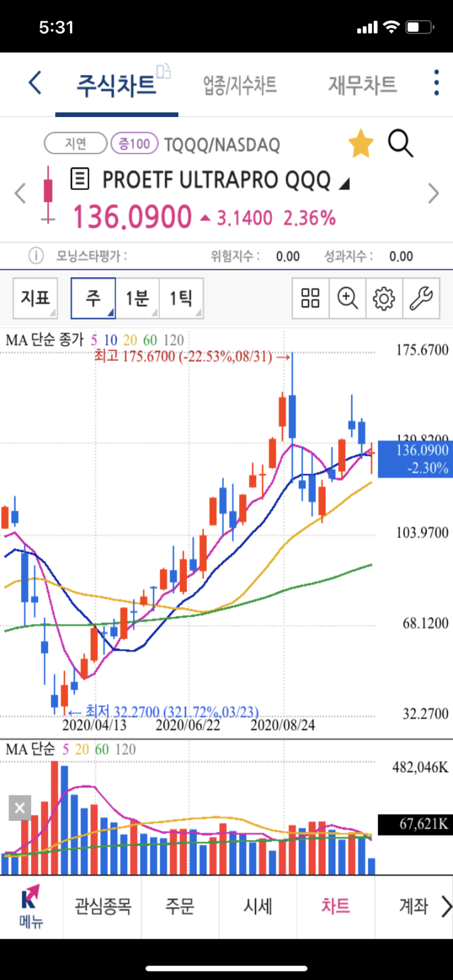Tap the 성과지수 value 0.00

coord(401,257)
